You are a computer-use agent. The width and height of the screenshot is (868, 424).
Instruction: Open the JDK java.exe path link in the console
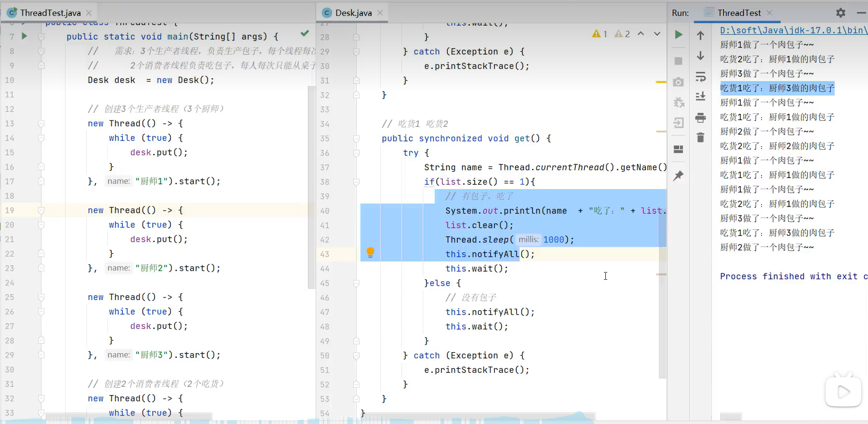click(793, 30)
